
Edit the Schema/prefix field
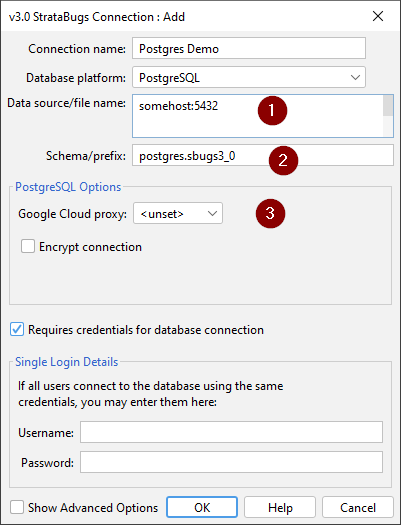pos(263,155)
